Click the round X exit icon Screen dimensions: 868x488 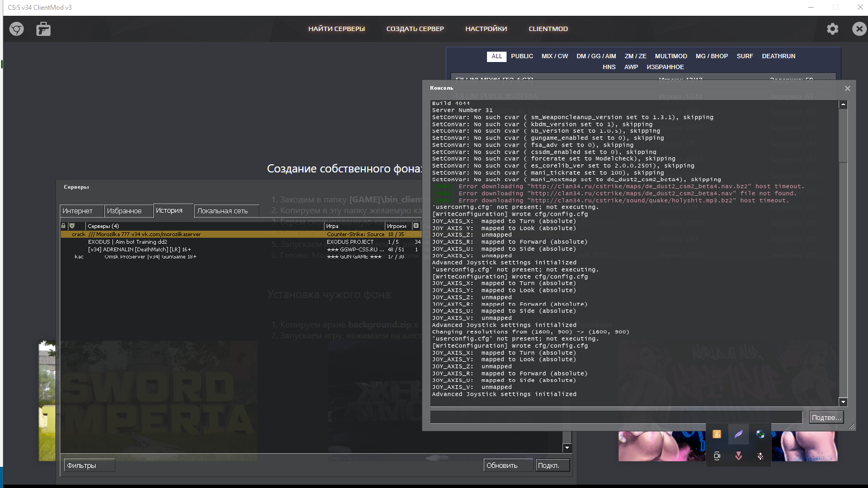pos(859,29)
